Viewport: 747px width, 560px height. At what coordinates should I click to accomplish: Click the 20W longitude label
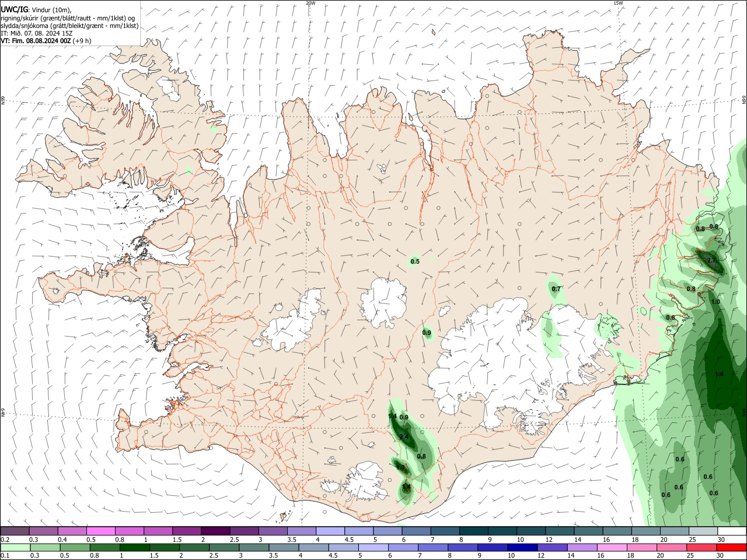(310, 3)
